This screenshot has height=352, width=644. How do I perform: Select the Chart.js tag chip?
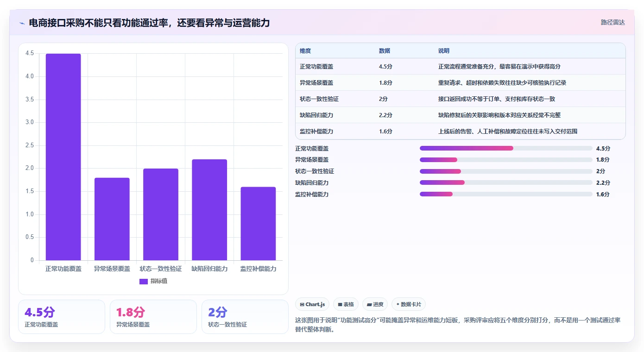pos(312,304)
